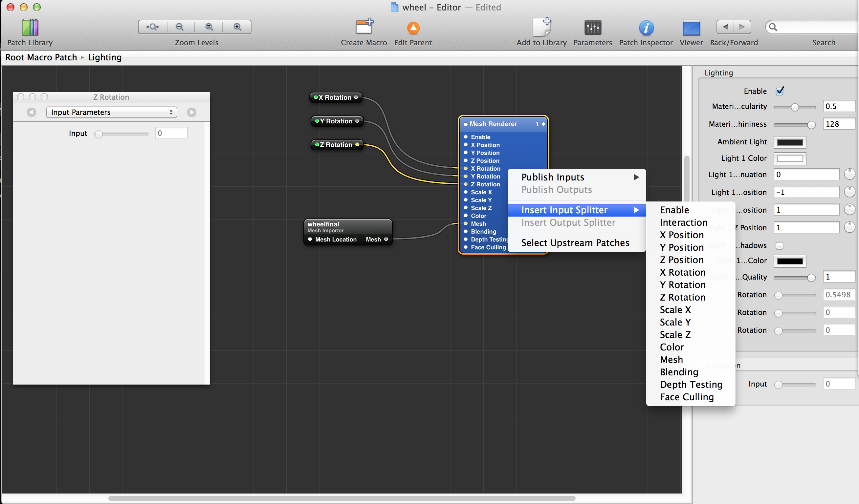The width and height of the screenshot is (859, 504).
Task: Click Root Macro Patch breadcrumb
Action: point(41,57)
